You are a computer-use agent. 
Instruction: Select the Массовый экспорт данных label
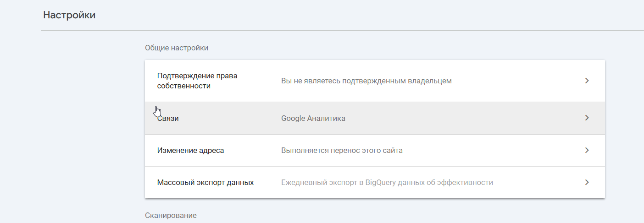click(205, 182)
